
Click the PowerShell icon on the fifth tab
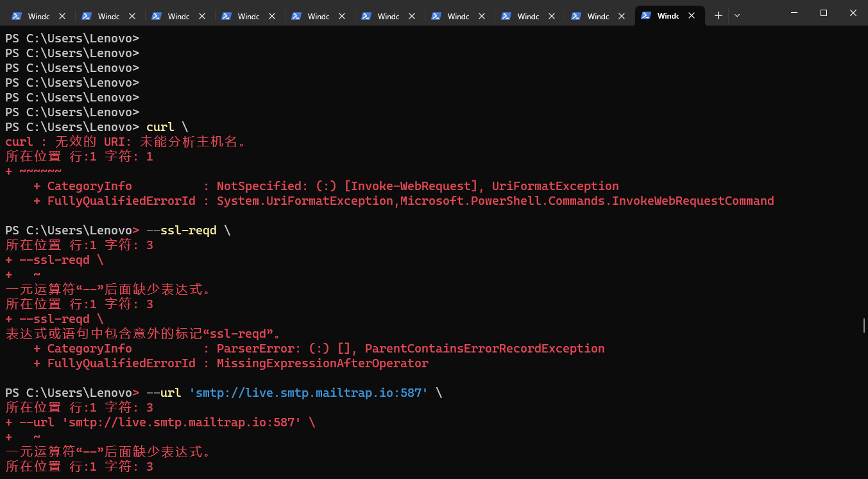[296, 16]
